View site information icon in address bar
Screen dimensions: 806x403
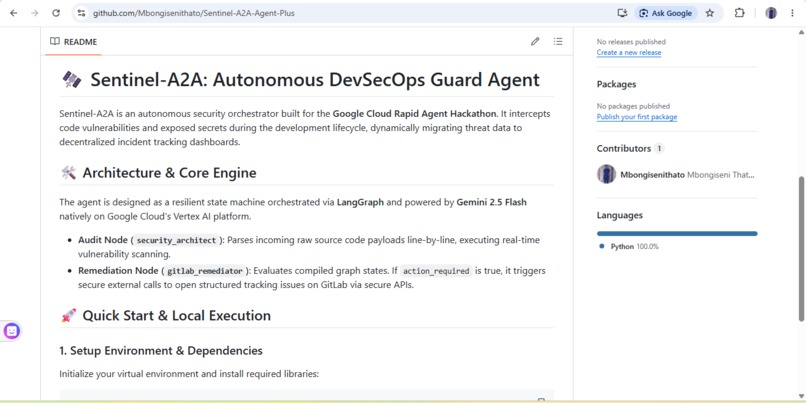click(x=81, y=13)
